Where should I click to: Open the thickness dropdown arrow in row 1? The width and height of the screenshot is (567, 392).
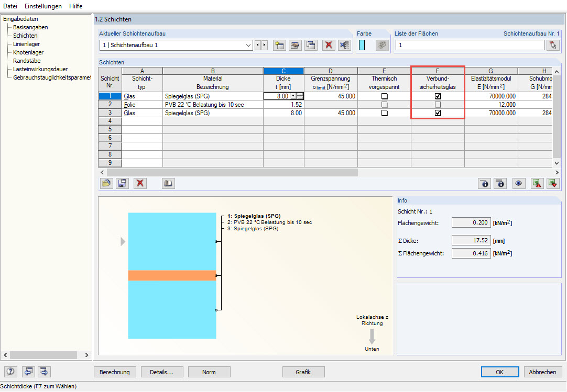click(x=293, y=96)
